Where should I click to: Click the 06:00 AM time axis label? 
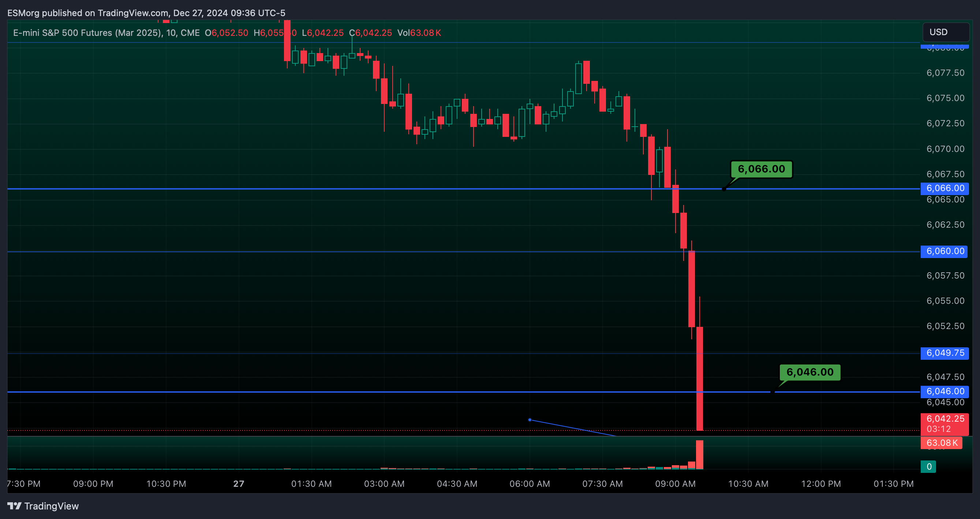click(x=530, y=484)
